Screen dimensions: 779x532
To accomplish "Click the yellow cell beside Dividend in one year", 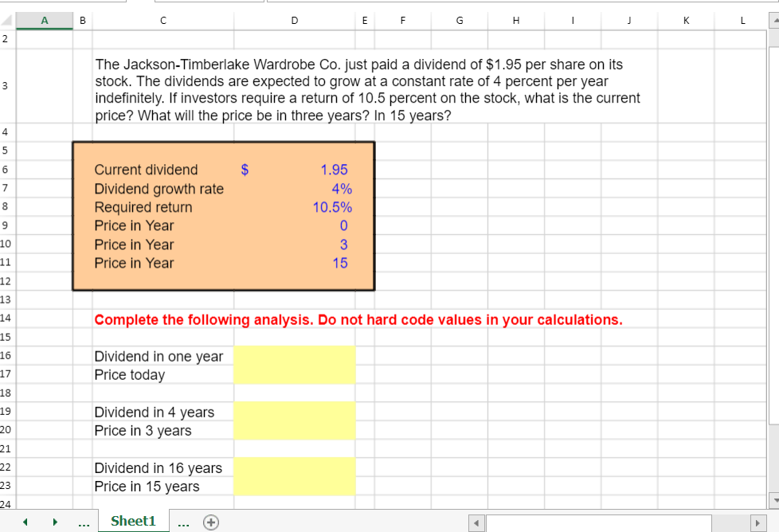I will (294, 356).
